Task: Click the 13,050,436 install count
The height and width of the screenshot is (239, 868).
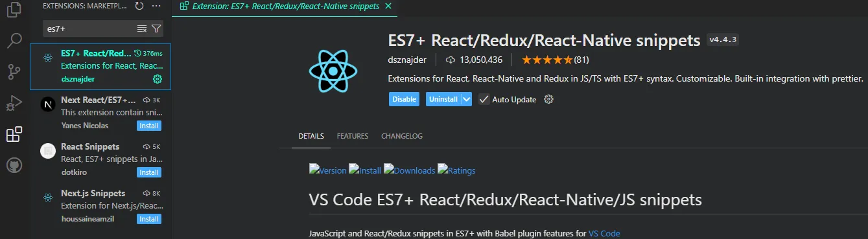Action: (480, 60)
